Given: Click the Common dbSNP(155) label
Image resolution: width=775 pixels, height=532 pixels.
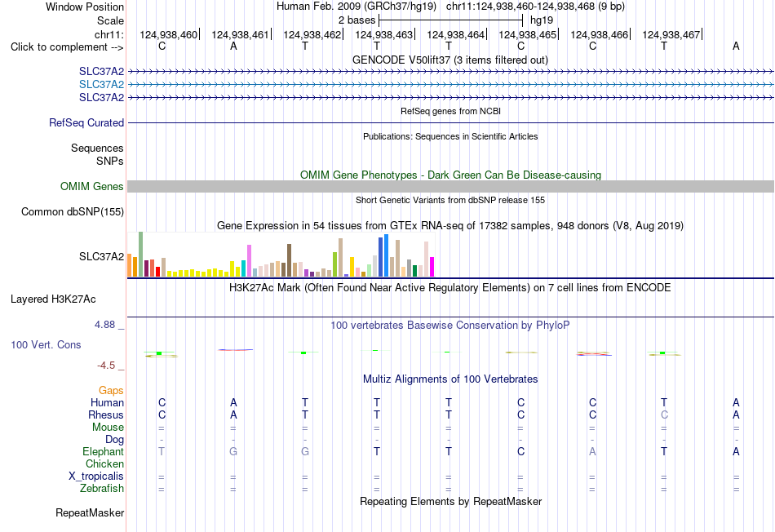Looking at the screenshot, I should (73, 211).
